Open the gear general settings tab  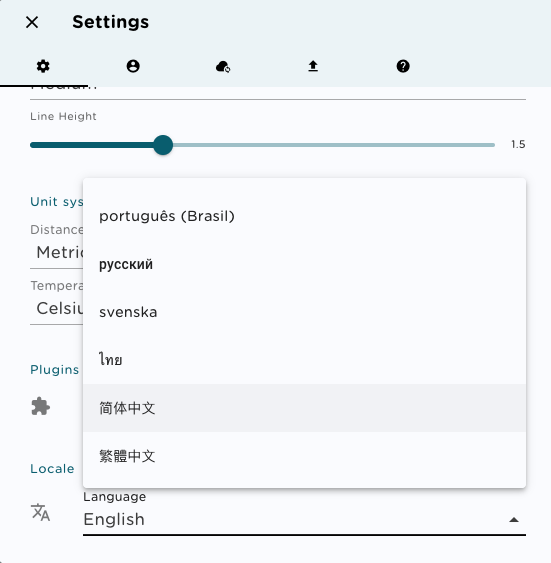tap(43, 66)
